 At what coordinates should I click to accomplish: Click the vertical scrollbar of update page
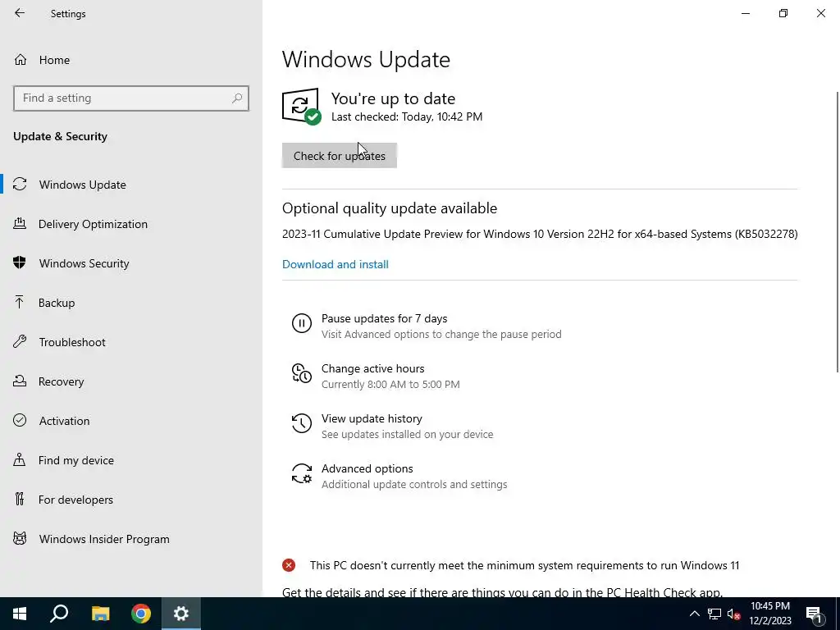coord(837,231)
